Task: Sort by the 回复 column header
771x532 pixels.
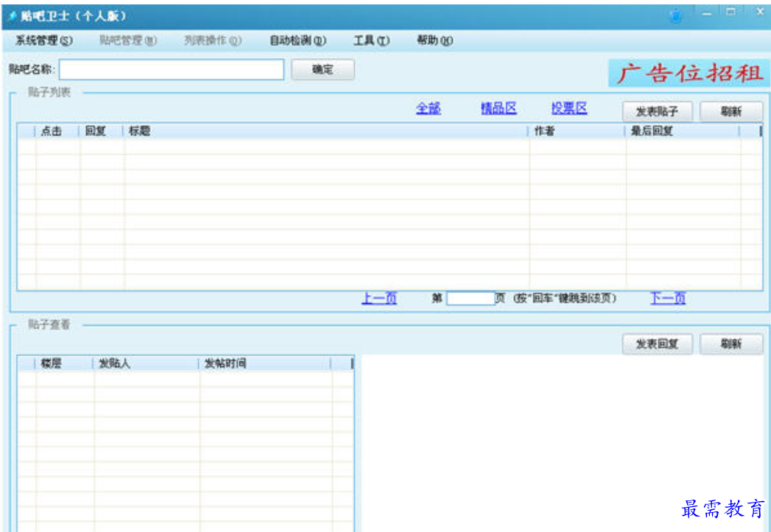Action: click(102, 131)
